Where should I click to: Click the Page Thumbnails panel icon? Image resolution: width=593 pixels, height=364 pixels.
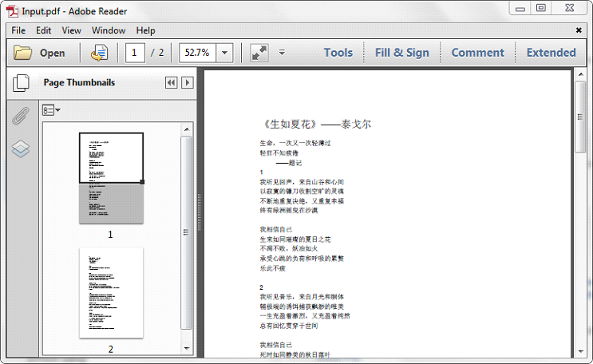click(21, 83)
